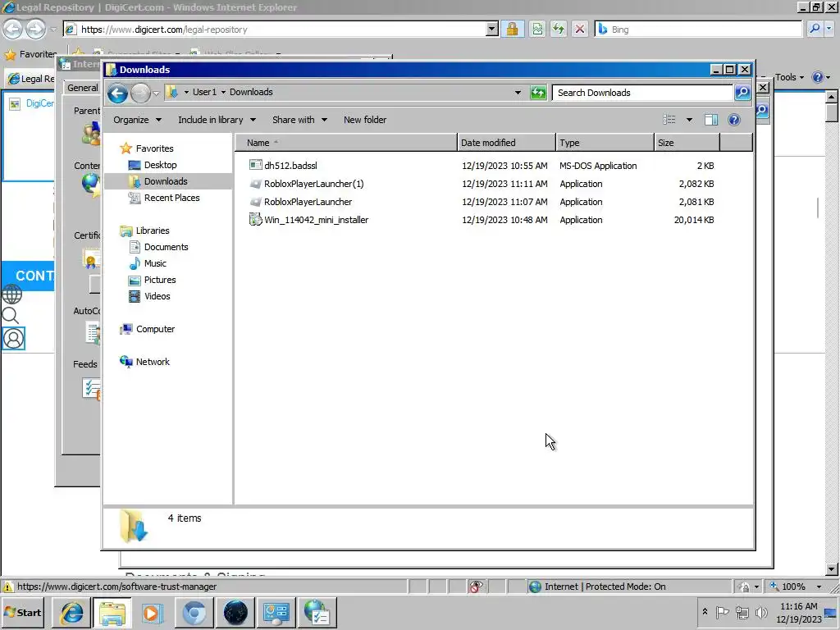This screenshot has height=630, width=840.
Task: Expand Include in library dropdown
Action: [x=217, y=120]
